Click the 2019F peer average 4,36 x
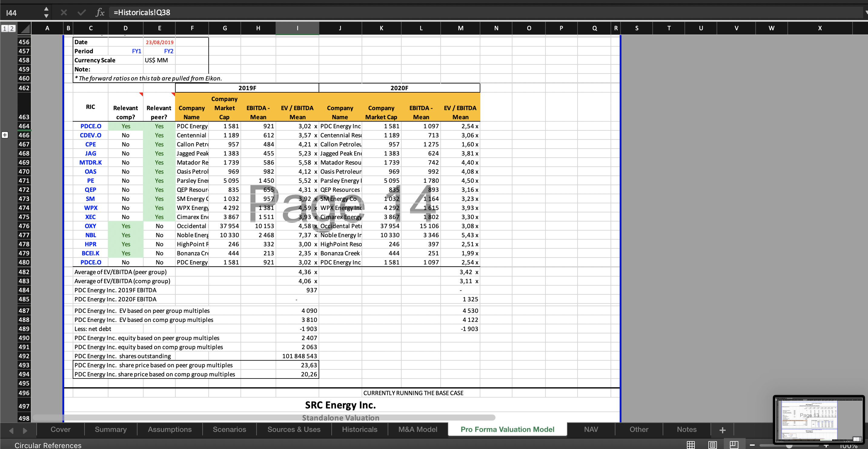 (297, 272)
